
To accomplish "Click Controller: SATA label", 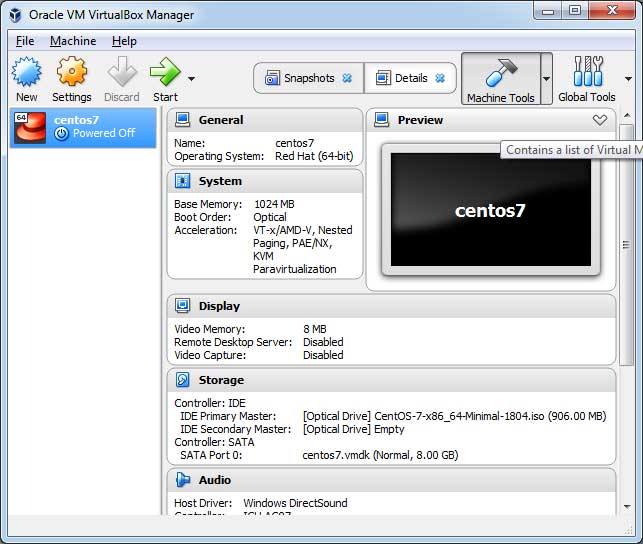I will (x=214, y=442).
